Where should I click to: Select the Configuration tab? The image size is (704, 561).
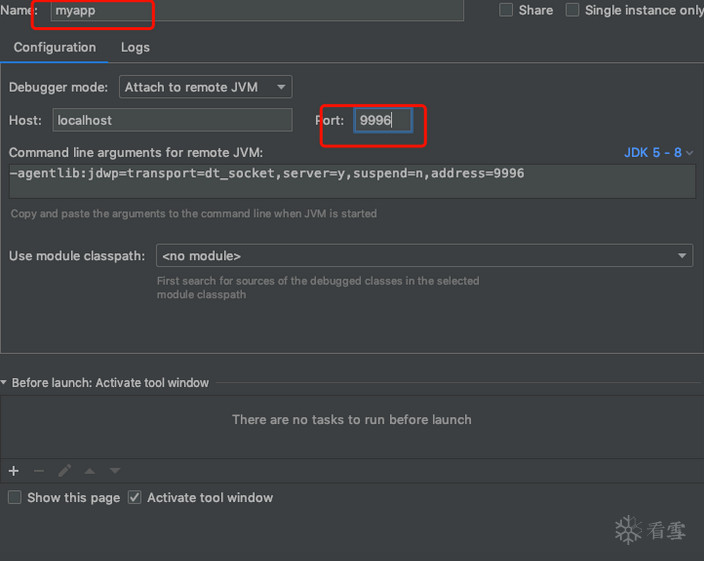click(x=55, y=47)
